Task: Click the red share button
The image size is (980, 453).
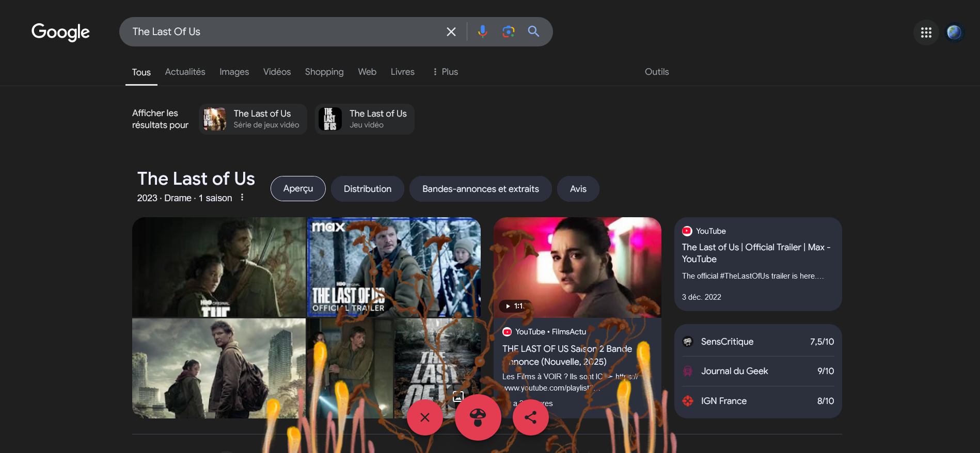Action: pyautogui.click(x=530, y=417)
